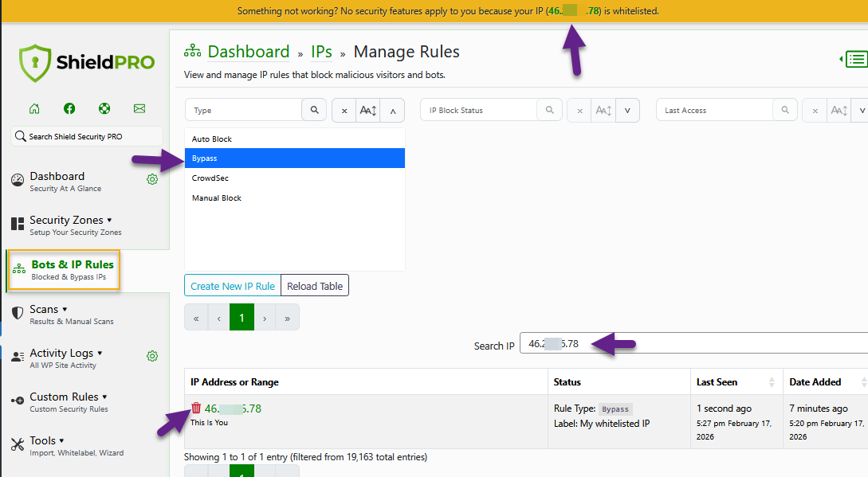Click 'Label: My whitelisted IP' text
The width and height of the screenshot is (868, 477).
[x=602, y=424]
